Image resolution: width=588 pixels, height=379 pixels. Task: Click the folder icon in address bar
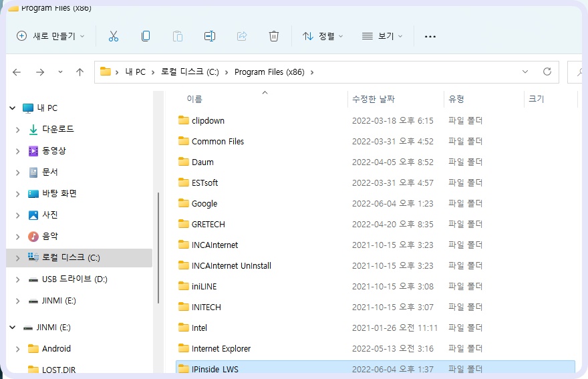[106, 72]
